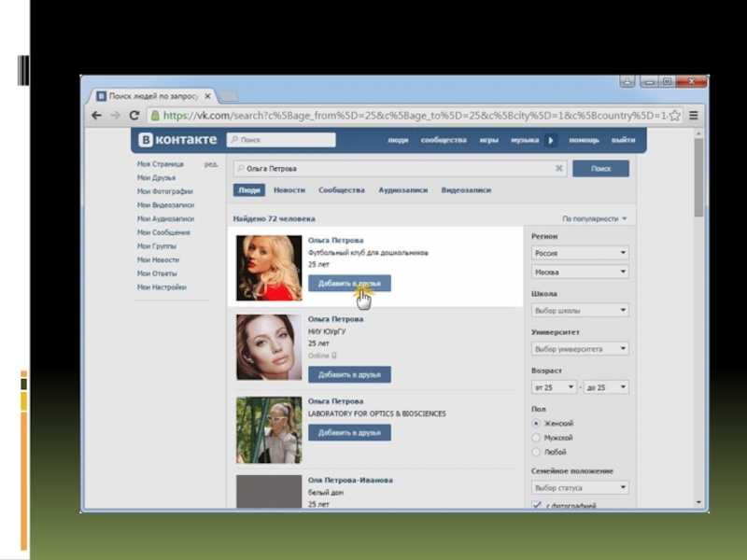747x560 pixels.
Task: Click the 'ред.' edit link
Action: [x=211, y=164]
